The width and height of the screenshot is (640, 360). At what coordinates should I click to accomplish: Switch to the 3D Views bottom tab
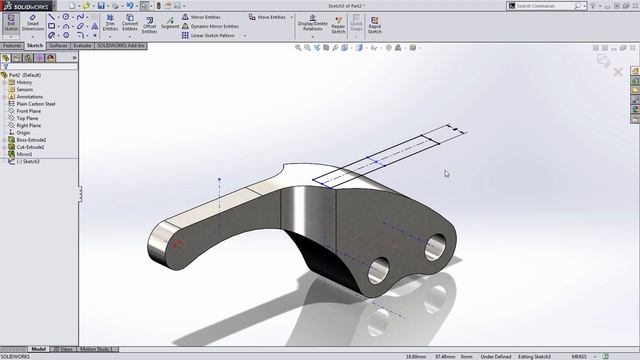[x=63, y=349]
